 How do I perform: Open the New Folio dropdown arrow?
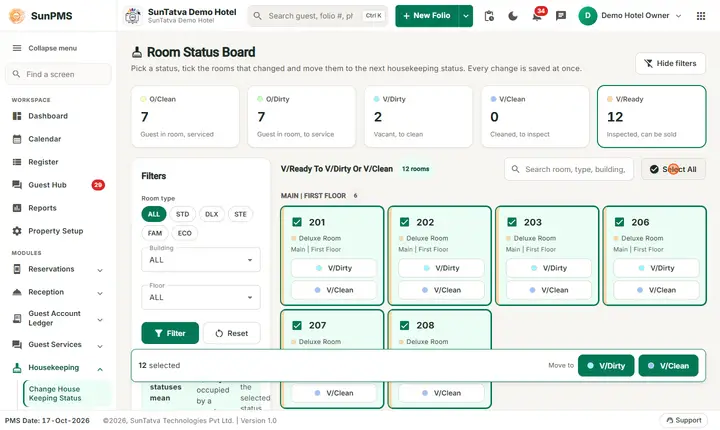click(466, 16)
